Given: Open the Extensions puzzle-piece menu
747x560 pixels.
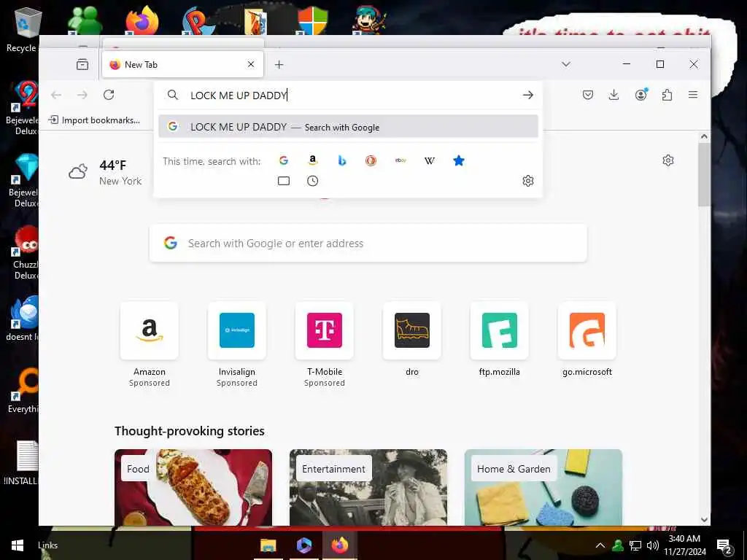Looking at the screenshot, I should click(x=667, y=95).
